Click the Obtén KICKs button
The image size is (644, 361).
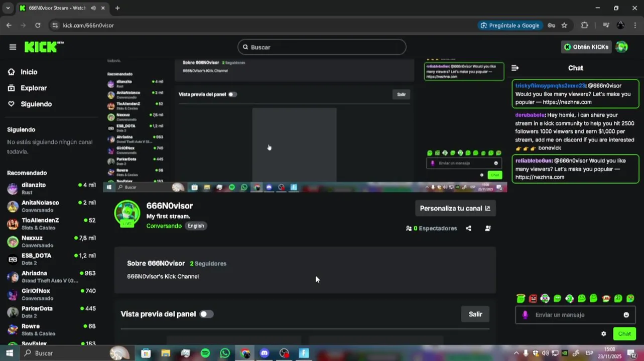[x=586, y=47]
